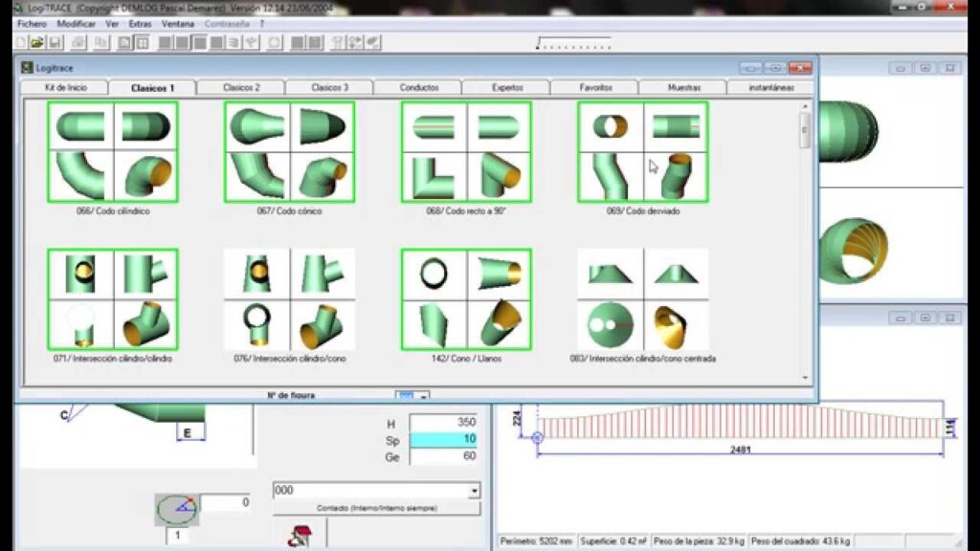The height and width of the screenshot is (551, 980).
Task: Click the field showing 1 below angle icon
Action: [177, 536]
